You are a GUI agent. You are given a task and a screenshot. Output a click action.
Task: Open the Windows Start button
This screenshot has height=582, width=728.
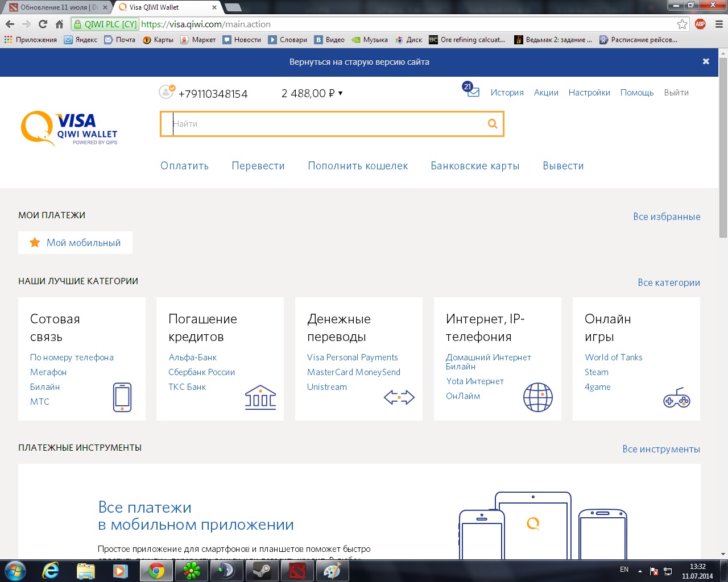click(15, 571)
